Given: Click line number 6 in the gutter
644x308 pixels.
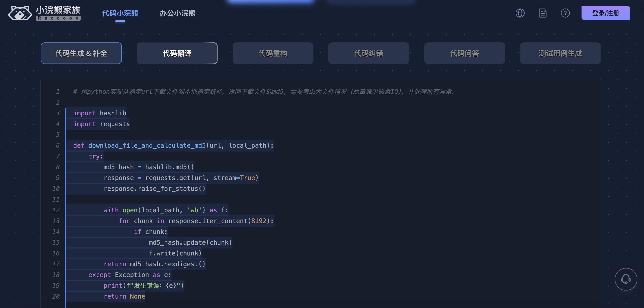Looking at the screenshot, I should [x=58, y=145].
